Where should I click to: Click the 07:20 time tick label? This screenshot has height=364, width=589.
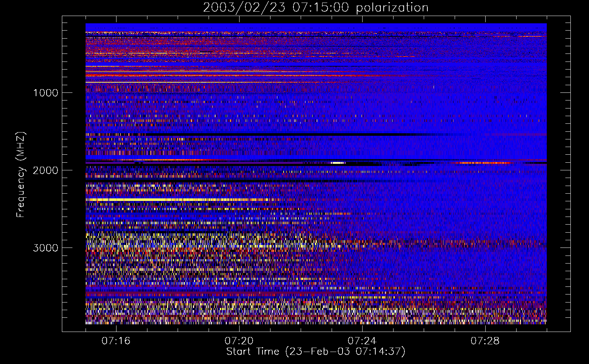239,341
